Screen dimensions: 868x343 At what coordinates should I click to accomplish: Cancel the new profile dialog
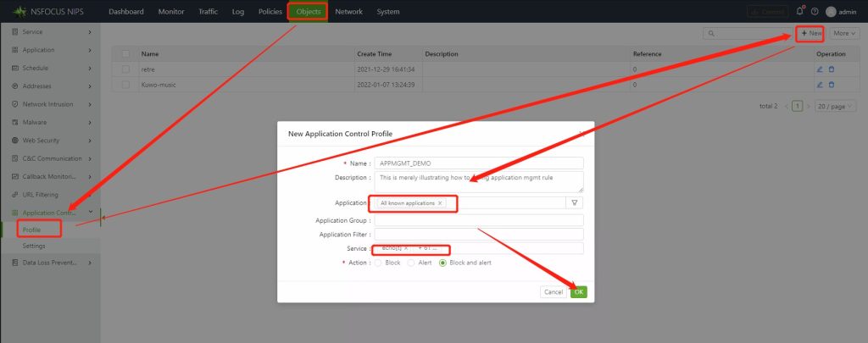tap(553, 292)
